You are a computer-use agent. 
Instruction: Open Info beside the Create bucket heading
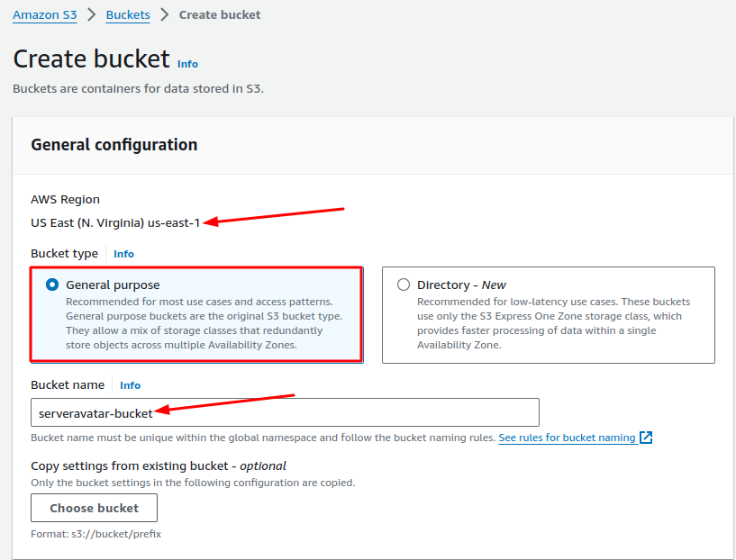[187, 64]
